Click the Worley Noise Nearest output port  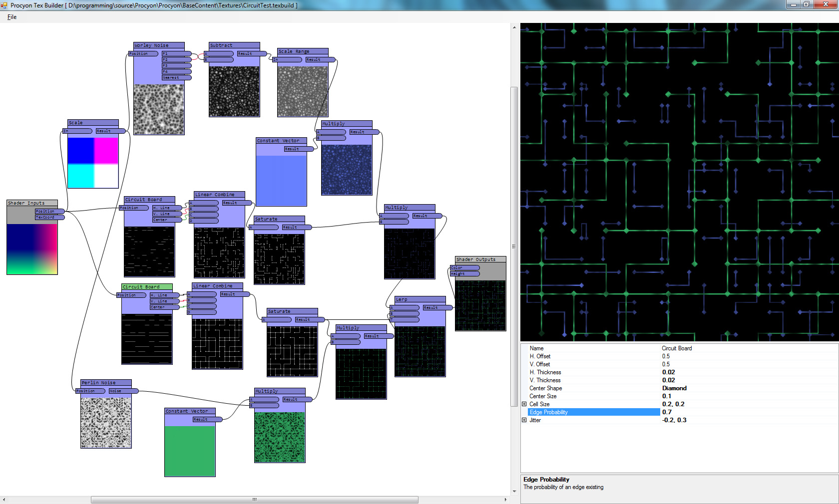coord(176,78)
